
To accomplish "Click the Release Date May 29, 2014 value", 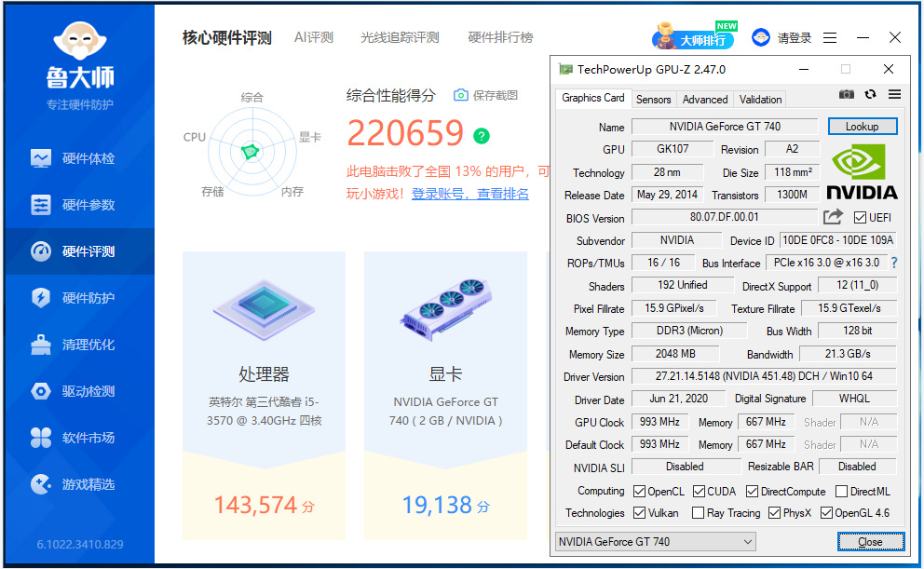I will (667, 195).
